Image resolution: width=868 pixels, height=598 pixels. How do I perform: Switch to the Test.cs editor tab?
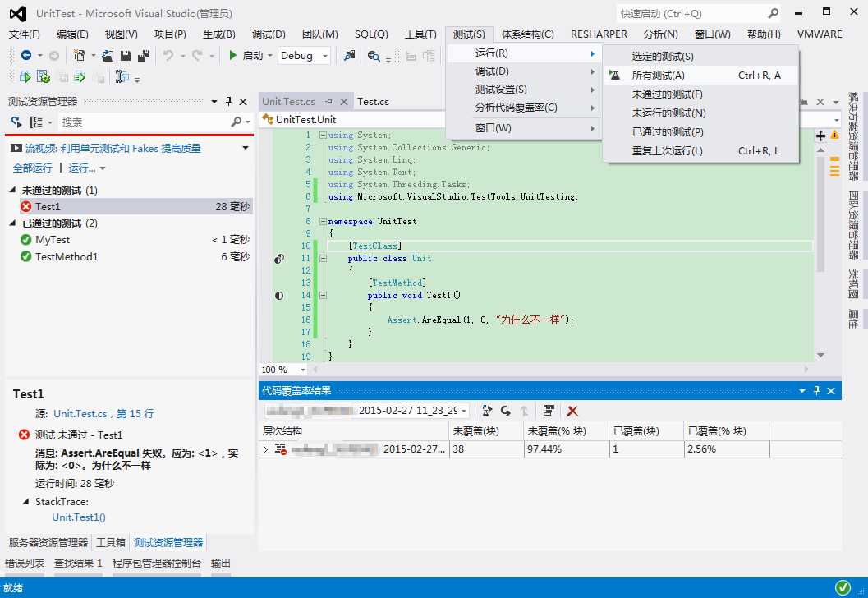coord(373,101)
